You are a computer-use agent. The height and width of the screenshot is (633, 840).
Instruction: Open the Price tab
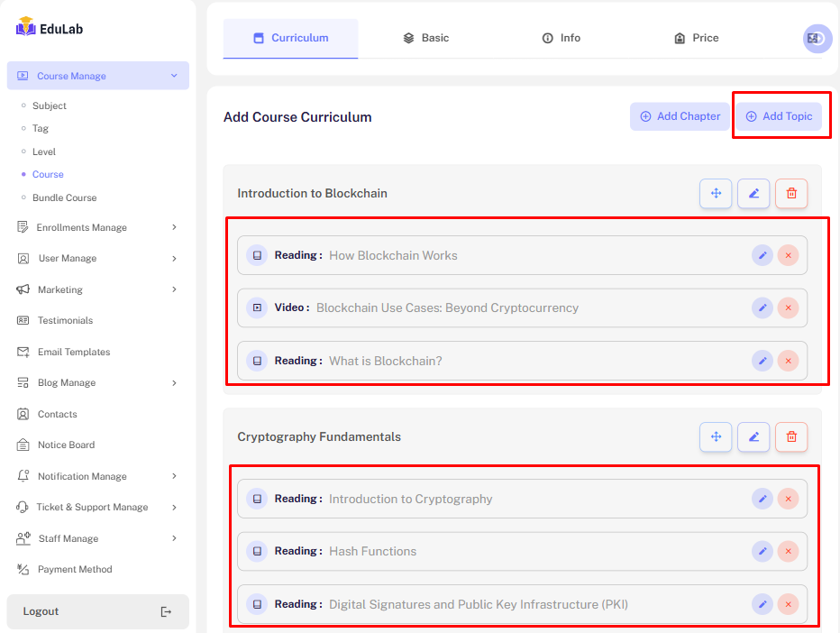tap(696, 38)
